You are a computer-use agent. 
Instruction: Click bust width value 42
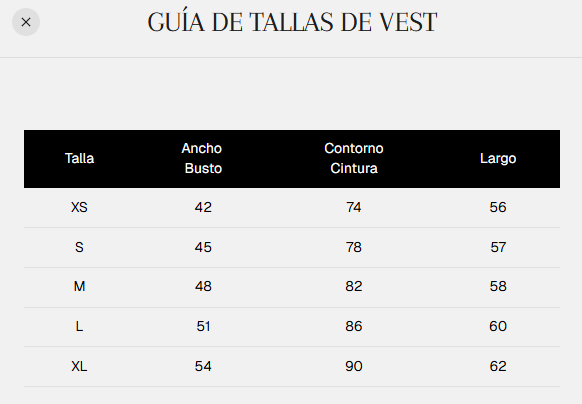[x=203, y=207]
